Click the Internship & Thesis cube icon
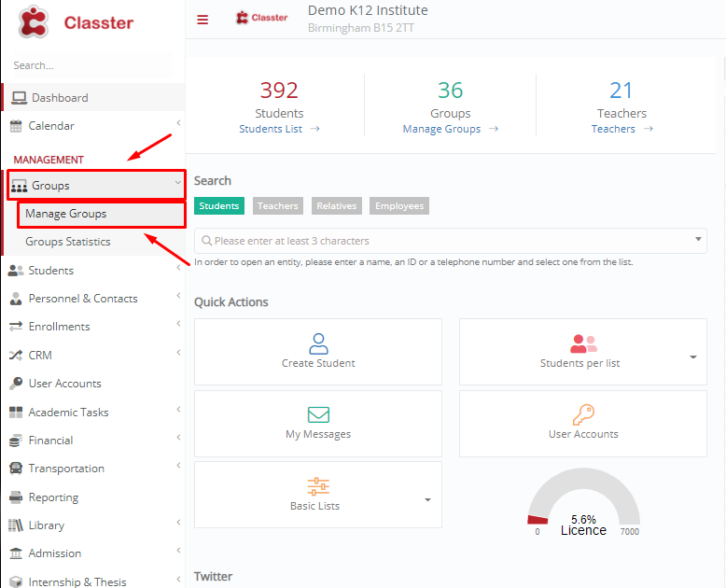 (x=16, y=581)
